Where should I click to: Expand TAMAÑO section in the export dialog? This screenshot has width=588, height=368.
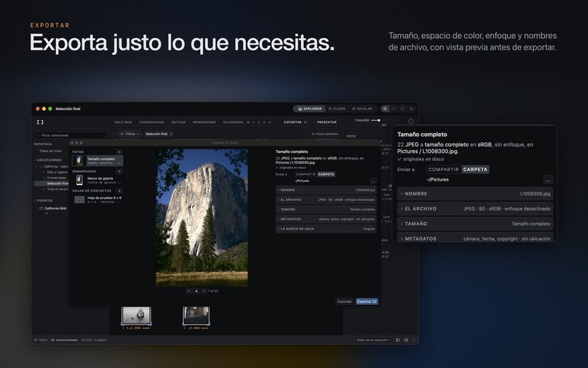pyautogui.click(x=326, y=209)
